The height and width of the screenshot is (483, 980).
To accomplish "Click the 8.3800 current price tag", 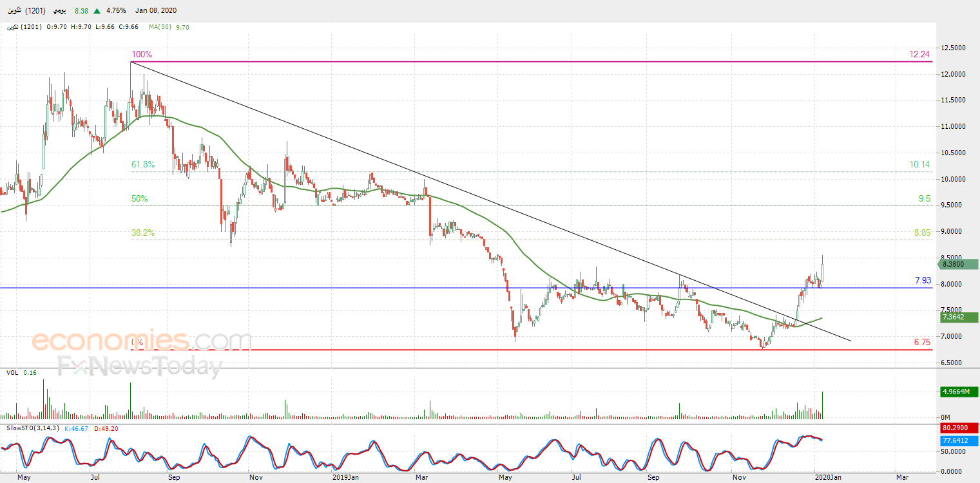I will pyautogui.click(x=959, y=264).
